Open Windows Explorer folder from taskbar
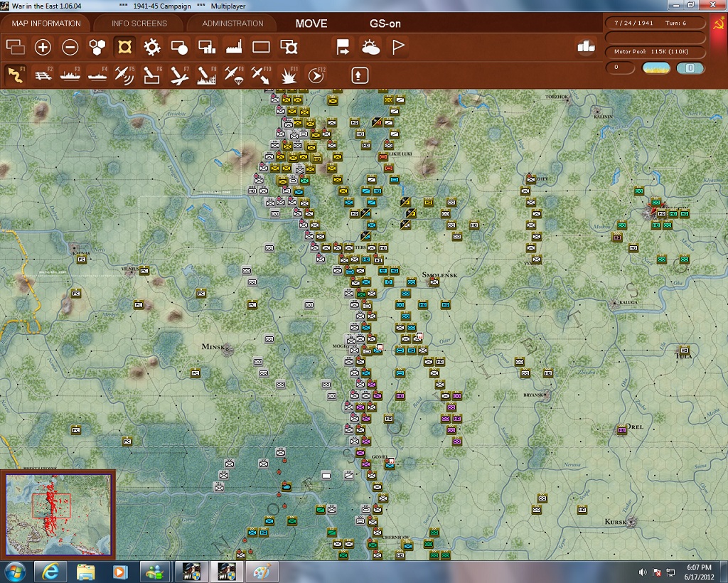The height and width of the screenshot is (583, 728). point(85,572)
